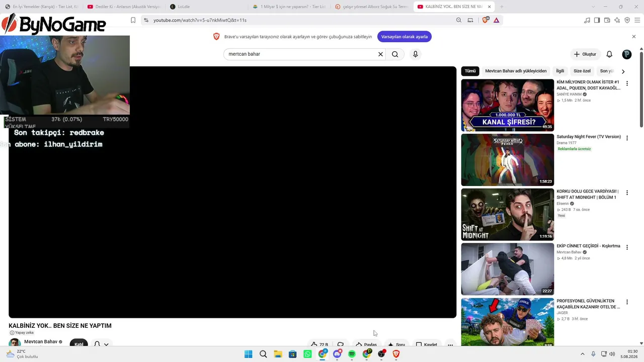Image resolution: width=644 pixels, height=362 pixels.
Task: Switch to the LoLdle tab
Action: 207,7
